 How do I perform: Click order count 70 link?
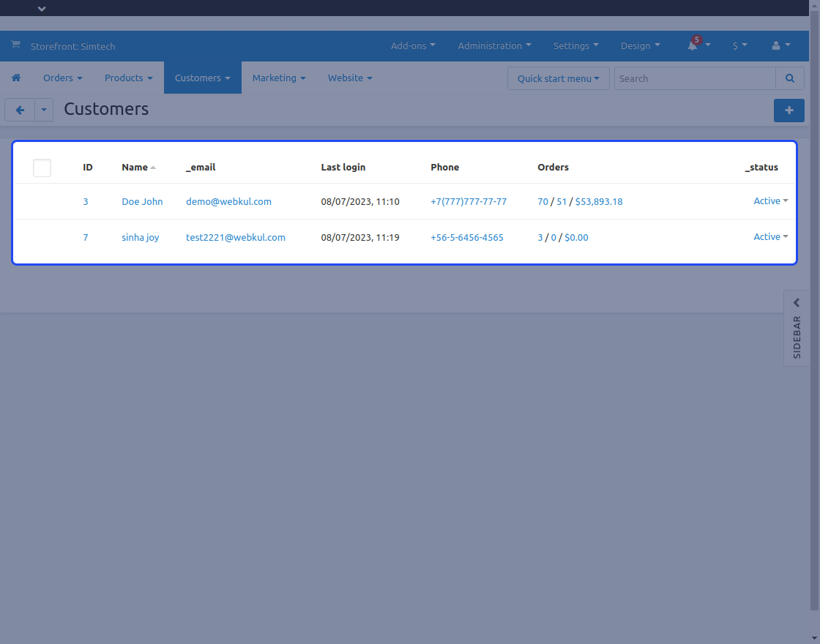click(x=543, y=201)
